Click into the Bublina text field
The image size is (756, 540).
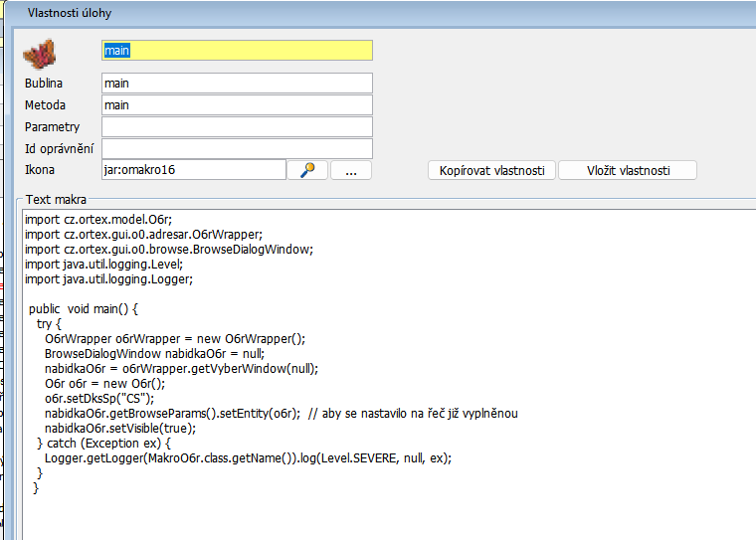(x=237, y=84)
